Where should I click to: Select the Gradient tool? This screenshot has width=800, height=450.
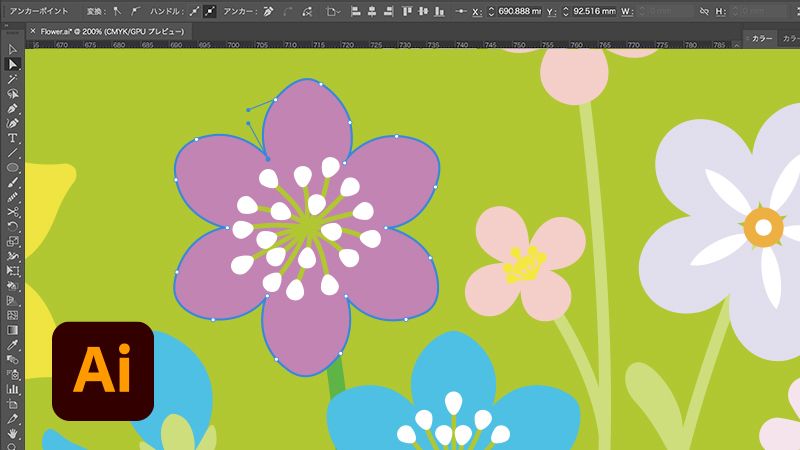pyautogui.click(x=13, y=330)
